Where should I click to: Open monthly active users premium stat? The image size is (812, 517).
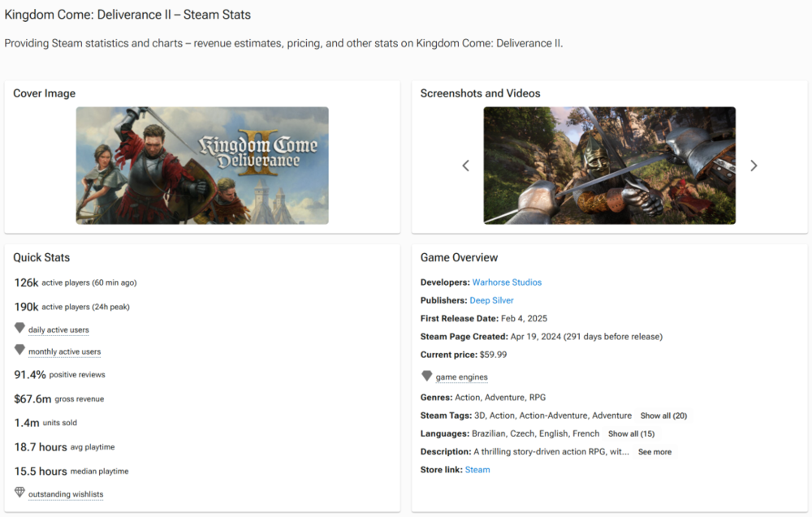coord(64,352)
